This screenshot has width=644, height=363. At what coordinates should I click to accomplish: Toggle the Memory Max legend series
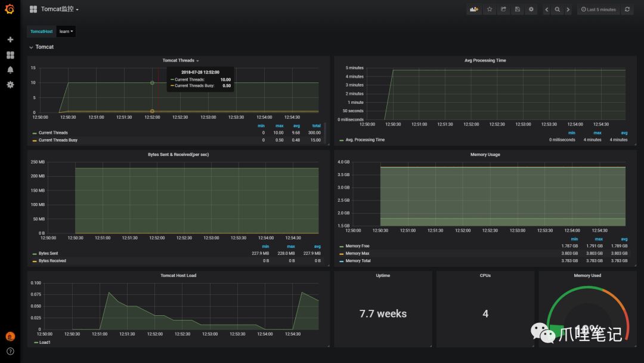pos(357,253)
